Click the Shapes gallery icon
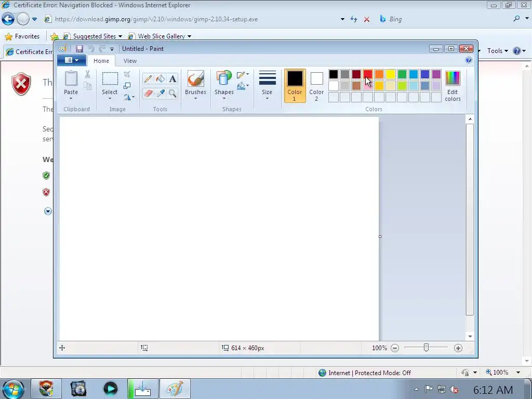Screen dimensions: 532x399 [x=223, y=79]
